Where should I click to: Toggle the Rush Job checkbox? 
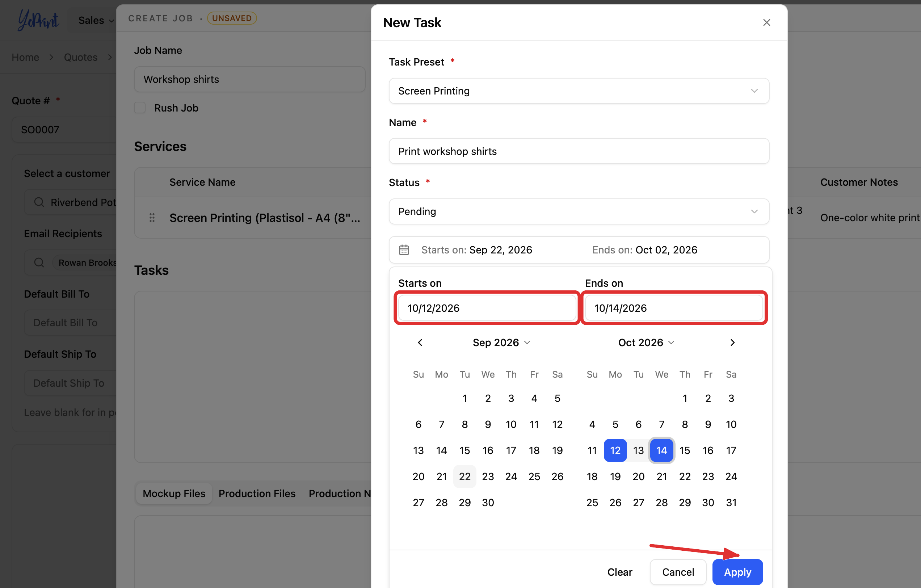[x=140, y=108]
